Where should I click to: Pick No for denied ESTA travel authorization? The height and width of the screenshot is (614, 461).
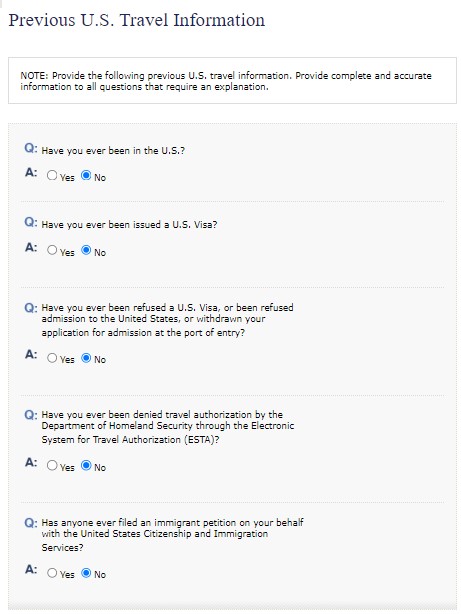pos(86,465)
